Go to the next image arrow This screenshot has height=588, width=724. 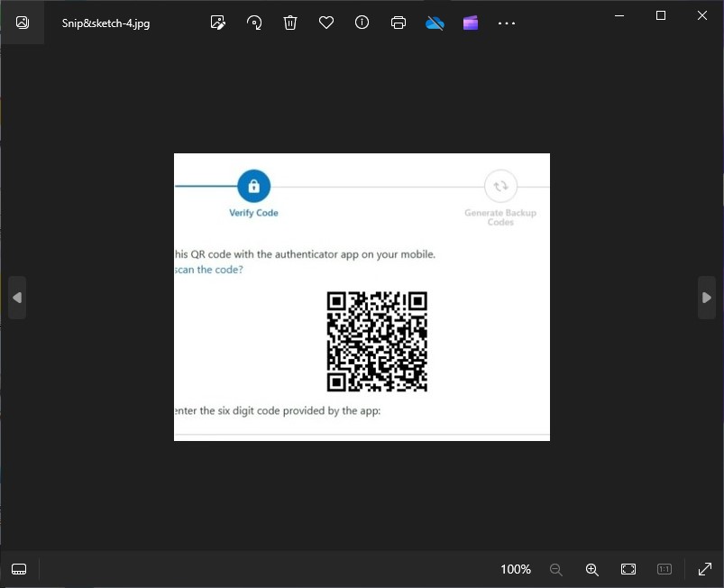[707, 298]
